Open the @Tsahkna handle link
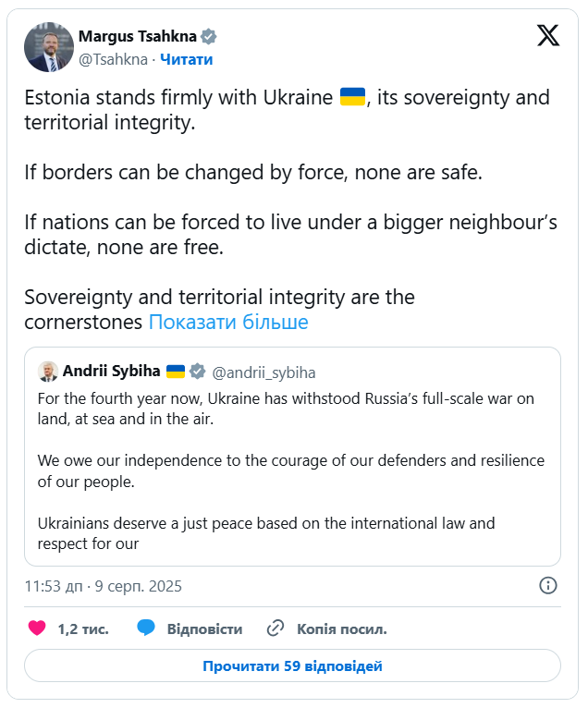Image resolution: width=588 pixels, height=708 pixels. coord(113,59)
